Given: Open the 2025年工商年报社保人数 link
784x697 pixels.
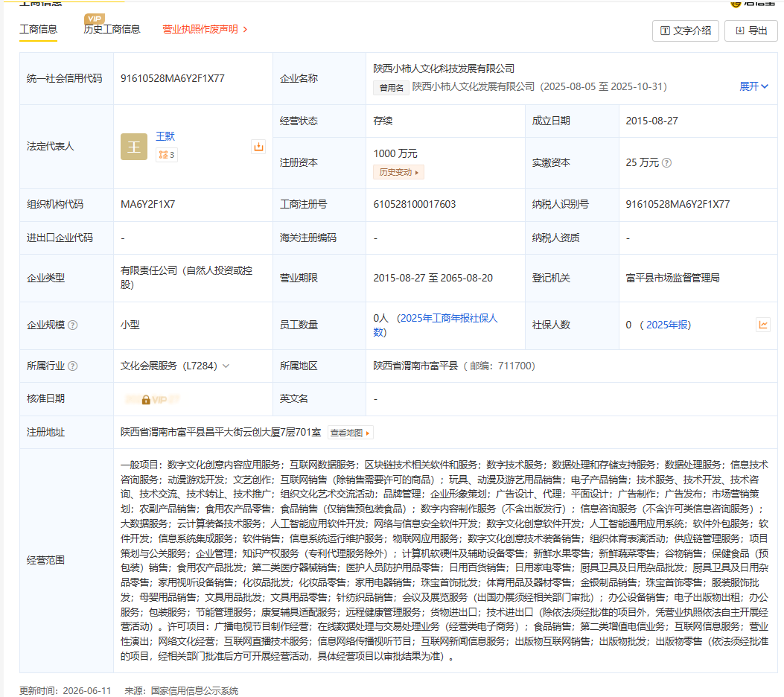Looking at the screenshot, I should pyautogui.click(x=436, y=325).
